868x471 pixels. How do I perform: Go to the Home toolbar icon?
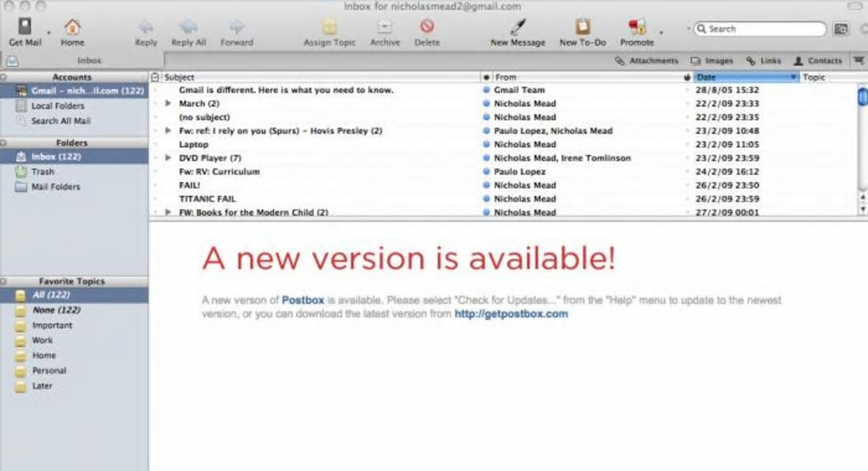[72, 26]
